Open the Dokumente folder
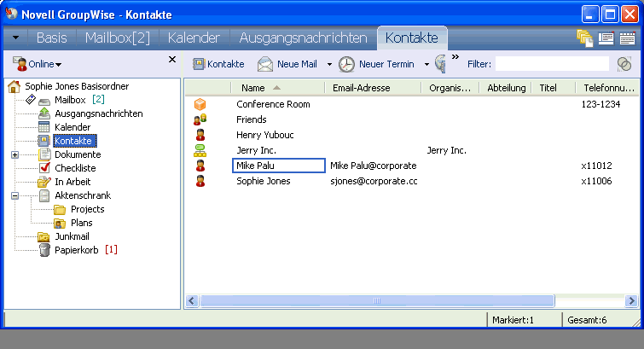The height and width of the screenshot is (349, 644). 78,154
